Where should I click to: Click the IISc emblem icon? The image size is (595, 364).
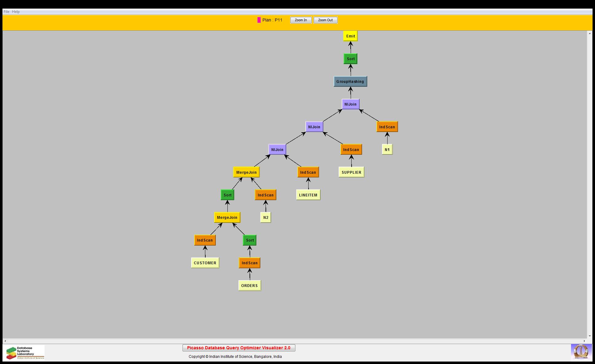pyautogui.click(x=581, y=352)
